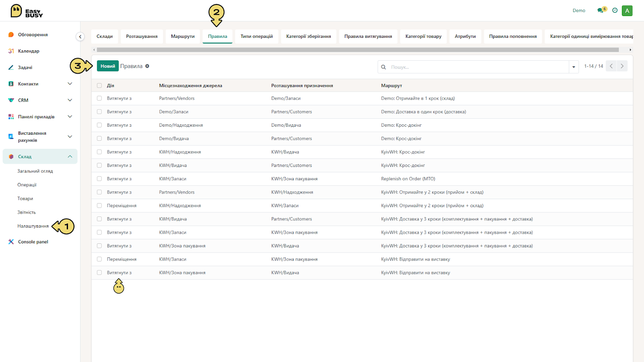Expand the CRM sidebar section
This screenshot has height=362, width=644.
click(70, 100)
